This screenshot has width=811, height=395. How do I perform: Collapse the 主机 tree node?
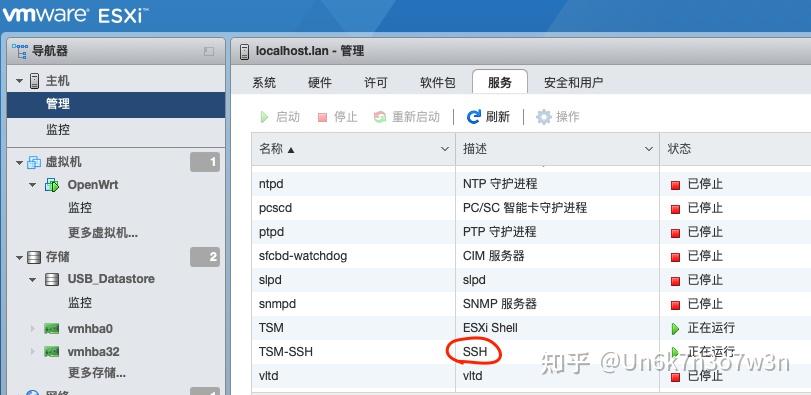pos(20,81)
